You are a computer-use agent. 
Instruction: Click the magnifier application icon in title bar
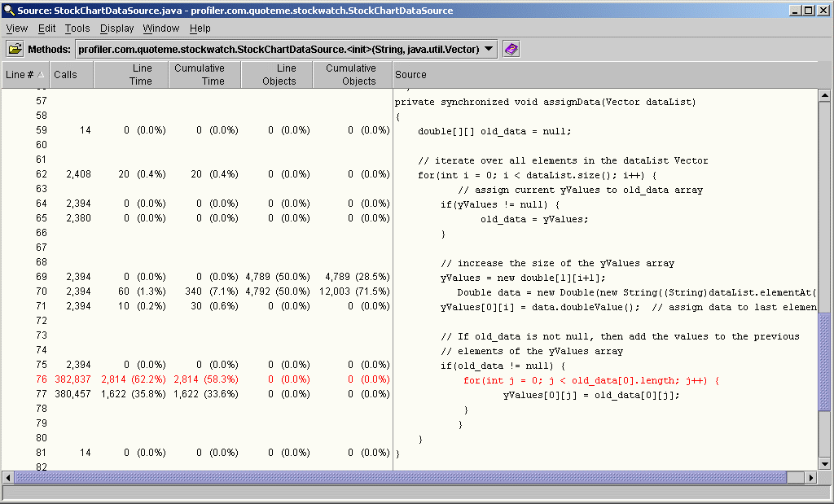point(9,11)
